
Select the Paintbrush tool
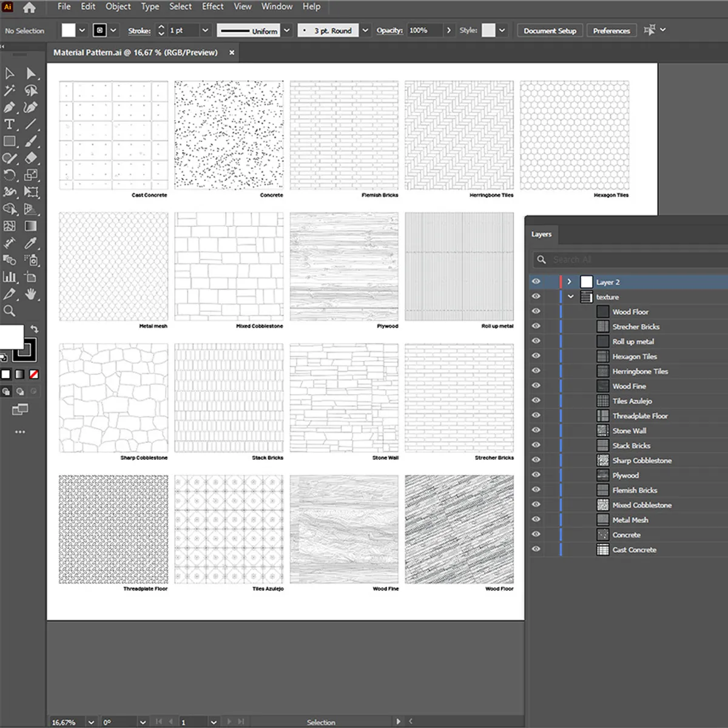click(32, 141)
